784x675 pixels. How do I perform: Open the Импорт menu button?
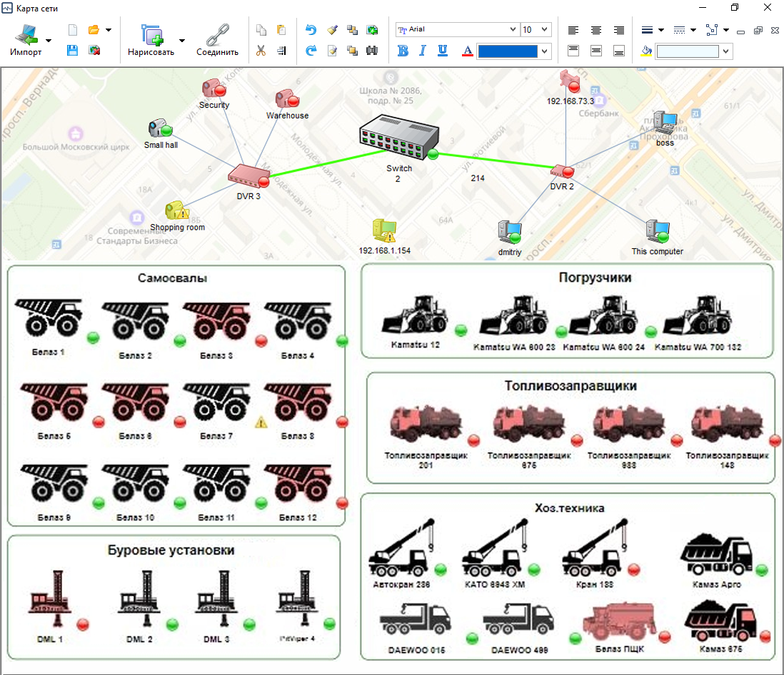click(x=26, y=39)
